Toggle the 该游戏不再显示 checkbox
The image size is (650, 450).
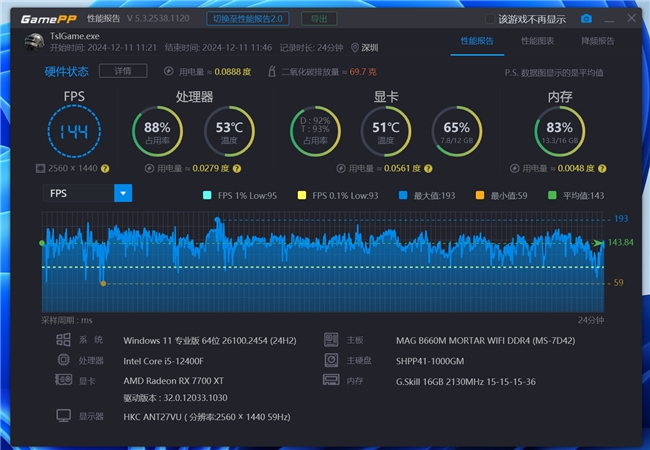pos(490,19)
